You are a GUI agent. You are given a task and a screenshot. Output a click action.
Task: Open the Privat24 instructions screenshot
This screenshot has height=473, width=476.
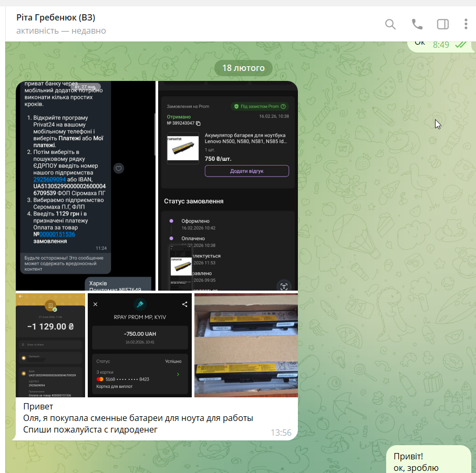(x=86, y=186)
